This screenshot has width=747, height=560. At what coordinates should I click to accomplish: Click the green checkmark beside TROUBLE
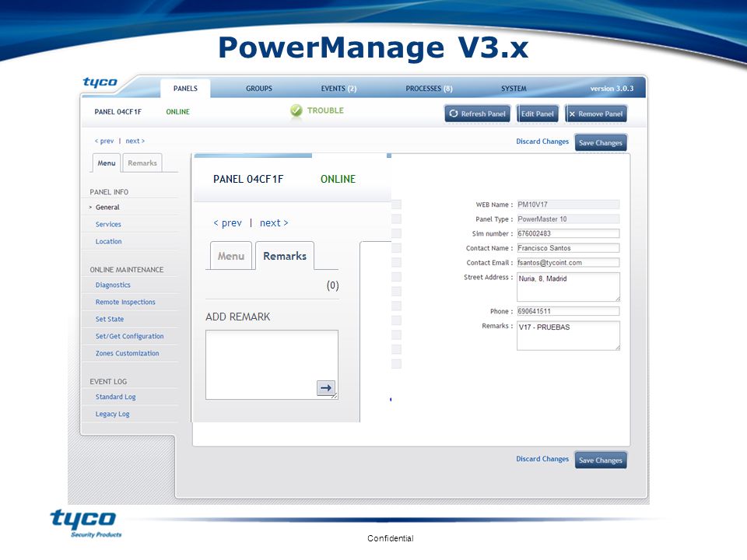[x=296, y=110]
